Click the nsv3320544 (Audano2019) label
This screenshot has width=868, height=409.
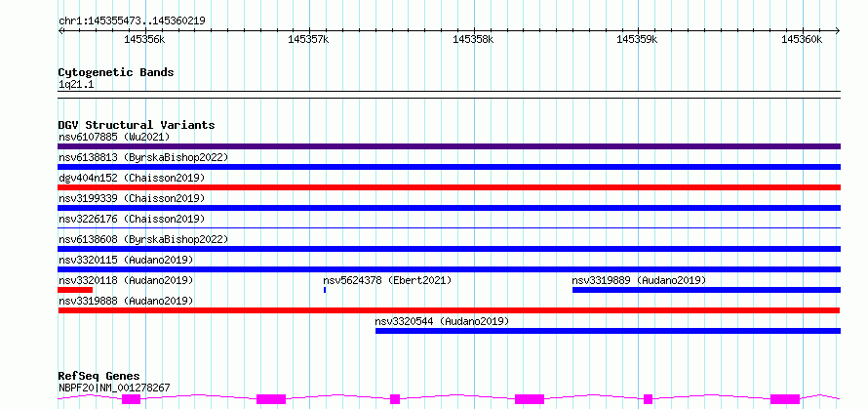442,321
